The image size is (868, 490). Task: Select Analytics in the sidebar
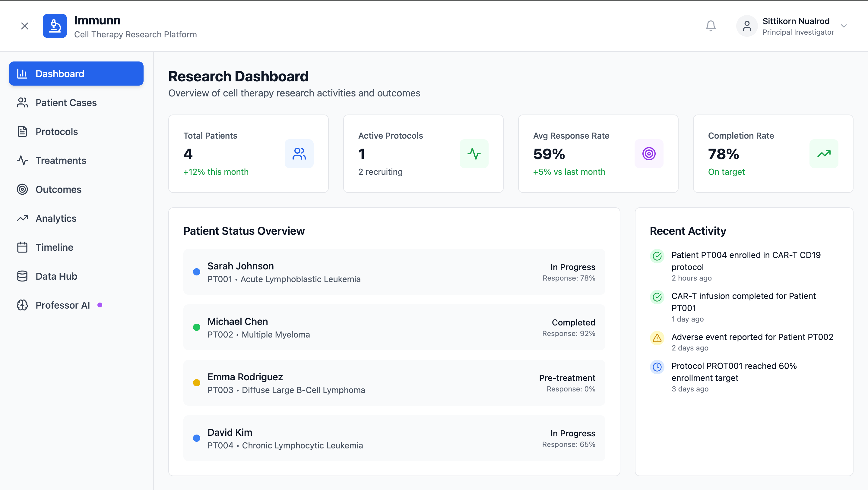[x=56, y=218]
